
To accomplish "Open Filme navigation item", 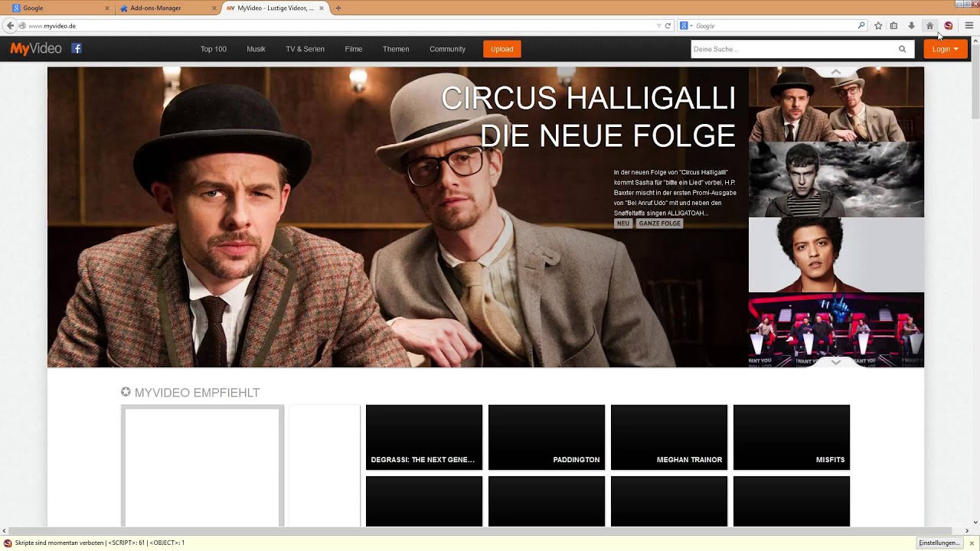I will pos(354,49).
